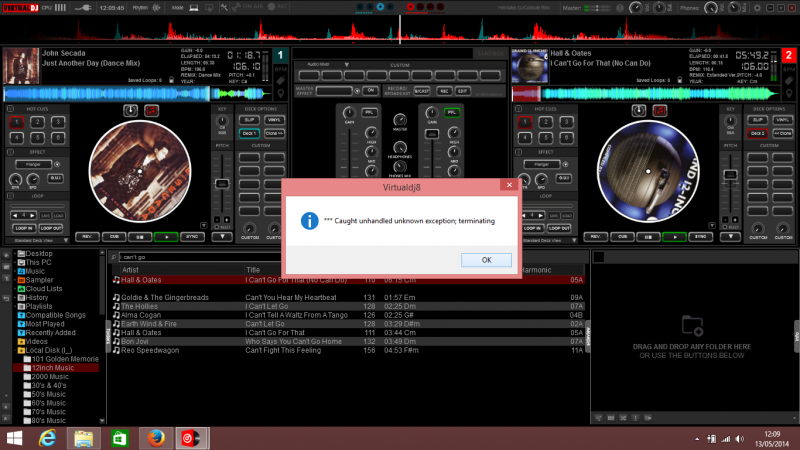Open Internet Explorer from the taskbar

[47, 438]
